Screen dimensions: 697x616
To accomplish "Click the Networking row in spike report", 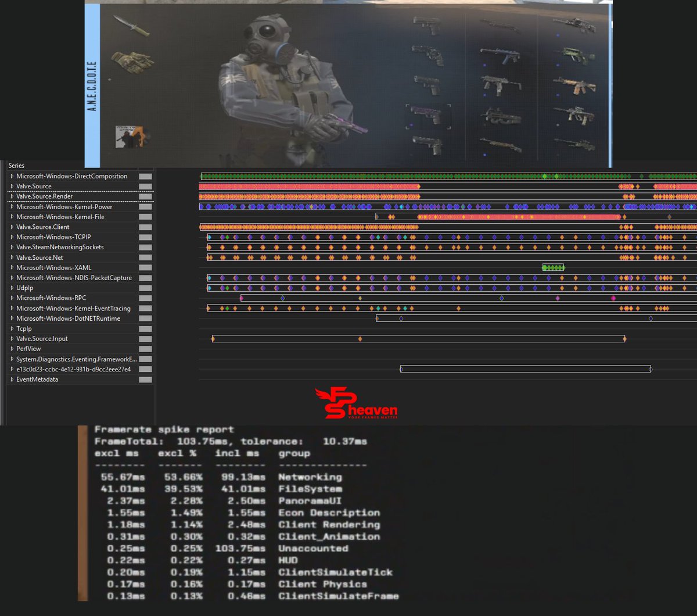I will [x=221, y=477].
